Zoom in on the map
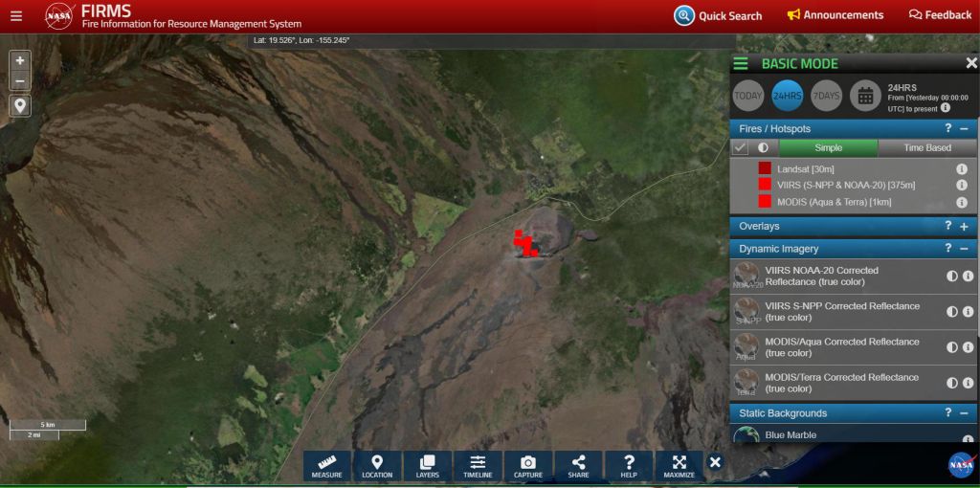The width and height of the screenshot is (980, 488). pos(20,60)
